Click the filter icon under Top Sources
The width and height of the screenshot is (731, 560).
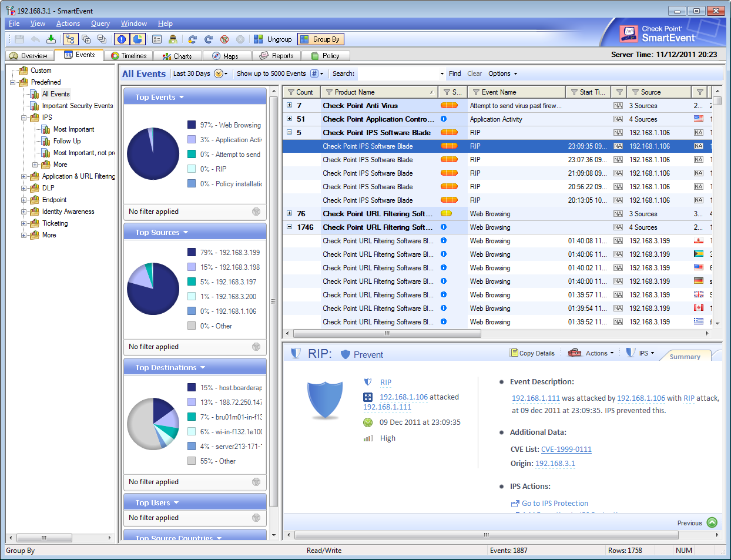coord(256,347)
